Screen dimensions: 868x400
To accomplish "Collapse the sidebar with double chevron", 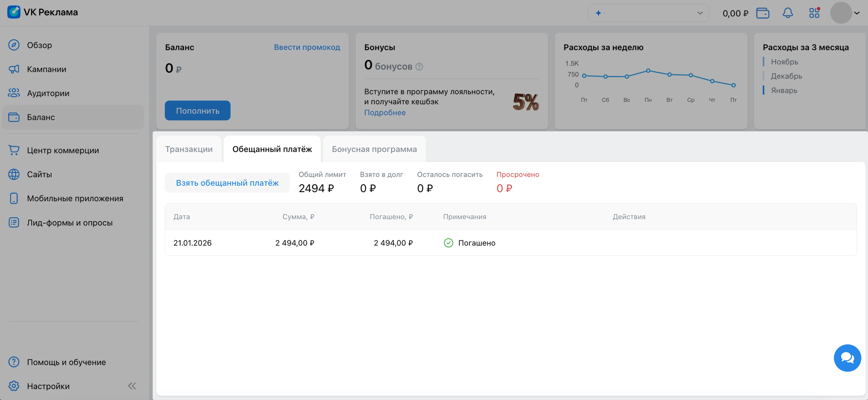I will 132,386.
